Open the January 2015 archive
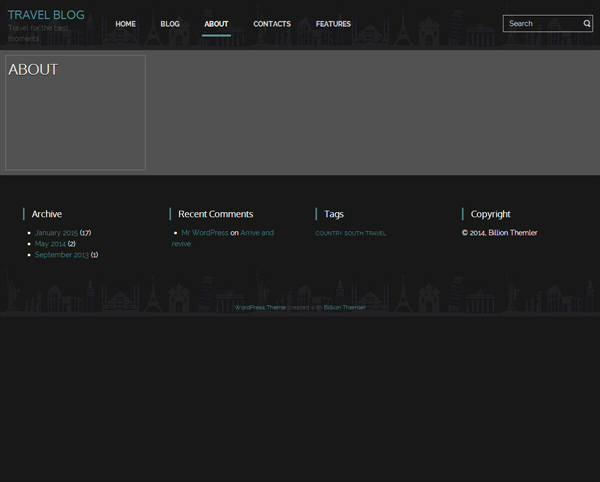Screen dimensions: 600x482 click(x=56, y=233)
